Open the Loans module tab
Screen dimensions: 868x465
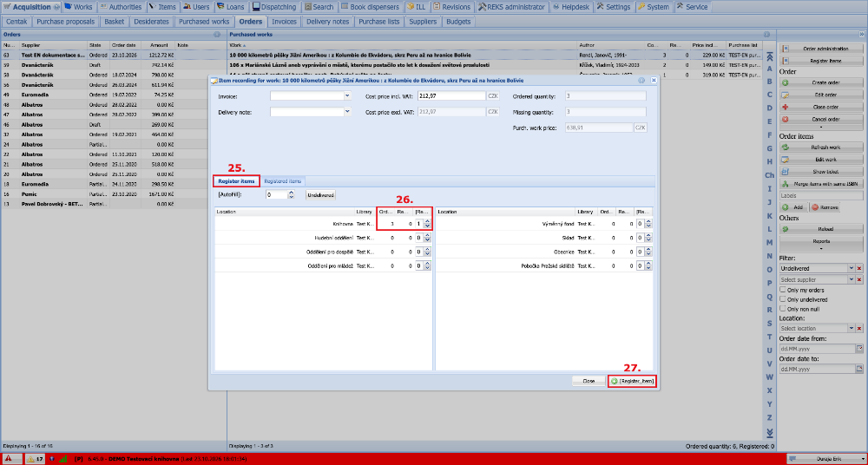[231, 7]
